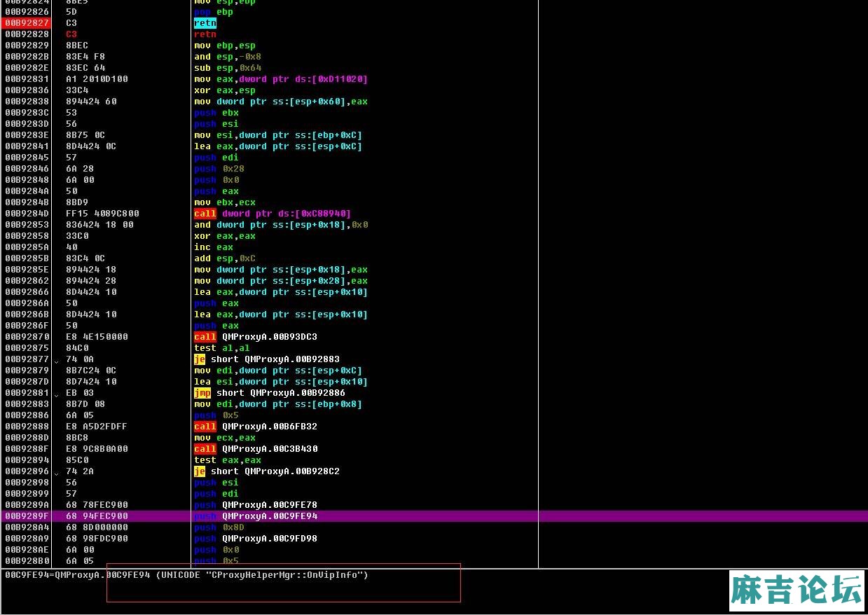Select address 00B92870 in address column

[x=27, y=337]
